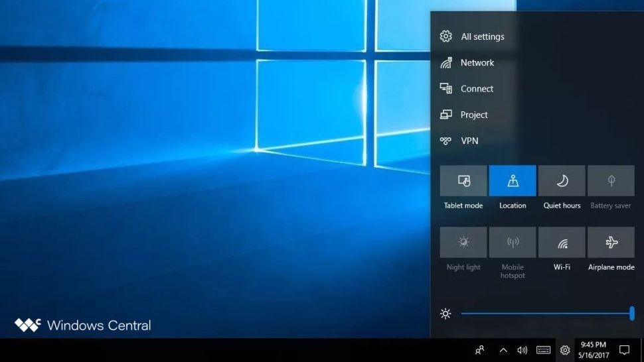The height and width of the screenshot is (362, 644).
Task: Click the Connect devices icon
Action: pyautogui.click(x=446, y=89)
